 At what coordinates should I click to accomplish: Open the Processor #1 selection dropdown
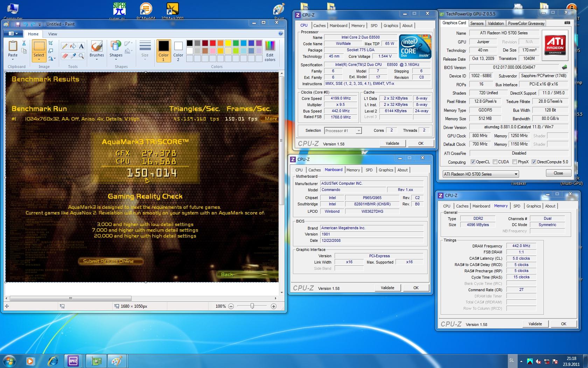click(x=343, y=131)
